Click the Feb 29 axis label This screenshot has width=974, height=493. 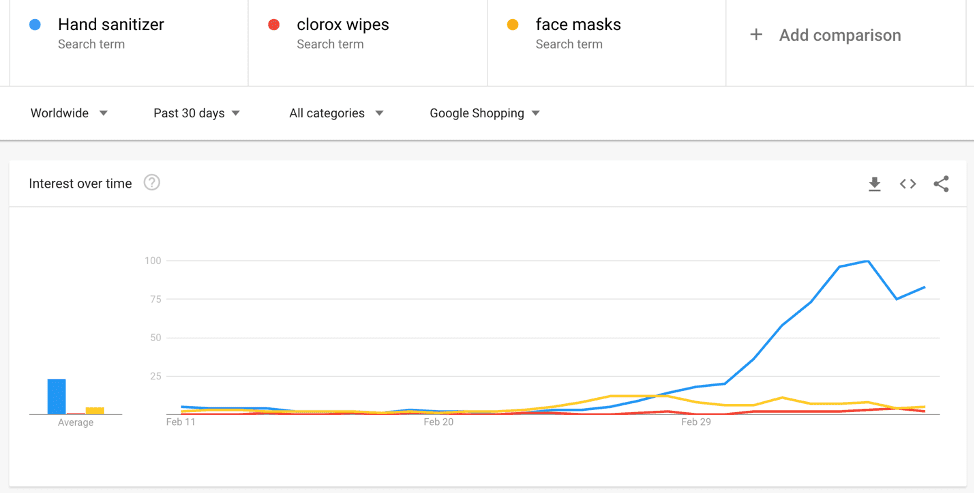(696, 423)
